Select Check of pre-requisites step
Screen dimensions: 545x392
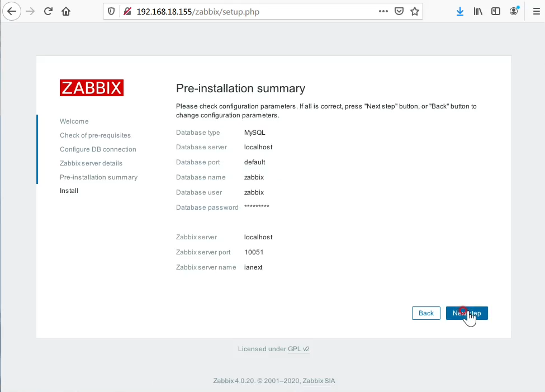pos(95,135)
